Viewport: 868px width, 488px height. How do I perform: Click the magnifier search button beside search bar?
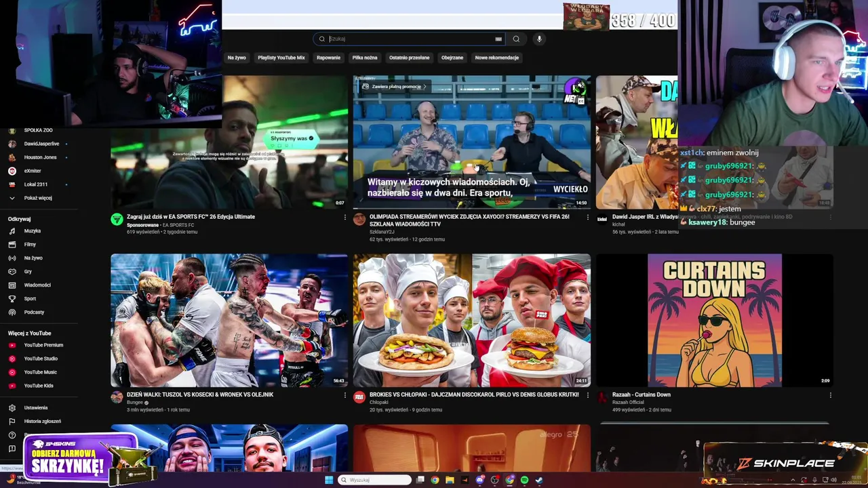pyautogui.click(x=516, y=39)
